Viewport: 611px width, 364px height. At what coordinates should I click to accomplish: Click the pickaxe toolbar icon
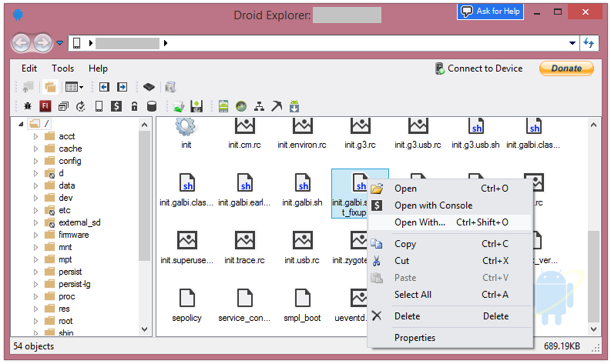coord(277,106)
